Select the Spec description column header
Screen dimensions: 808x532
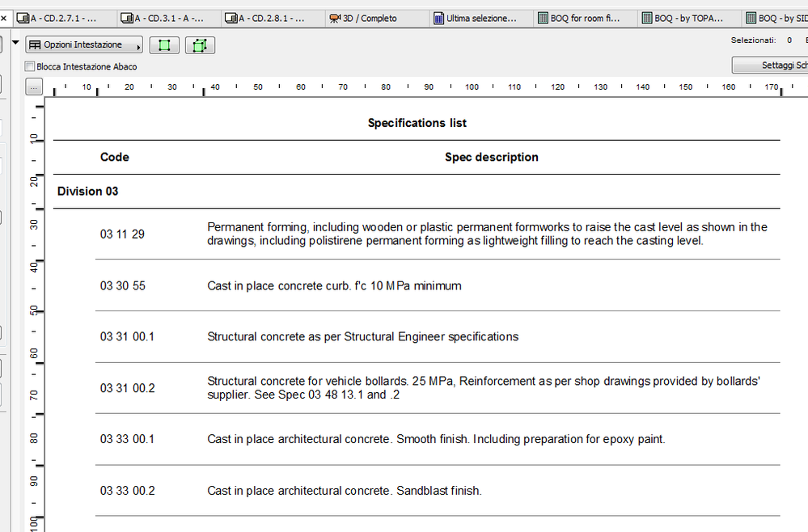coord(492,157)
